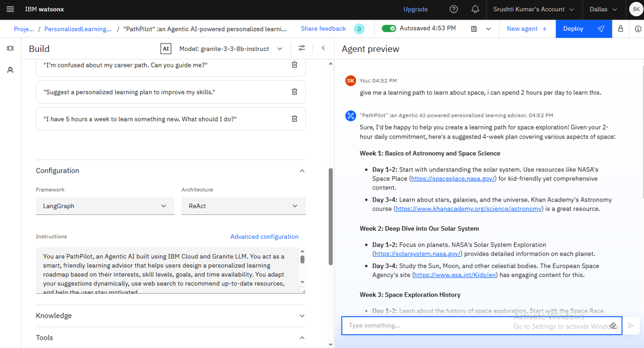Click the 5 hours a week question field
644x348 pixels.
coord(171,119)
